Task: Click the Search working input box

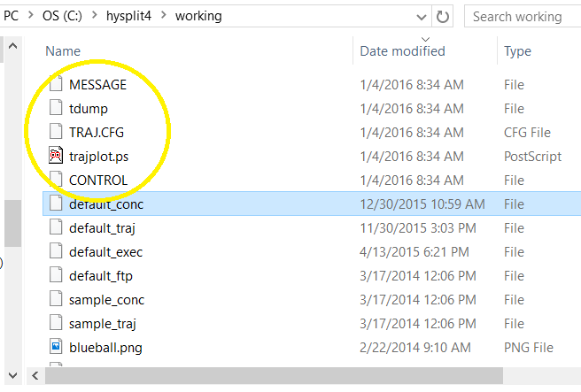Action: tap(523, 16)
